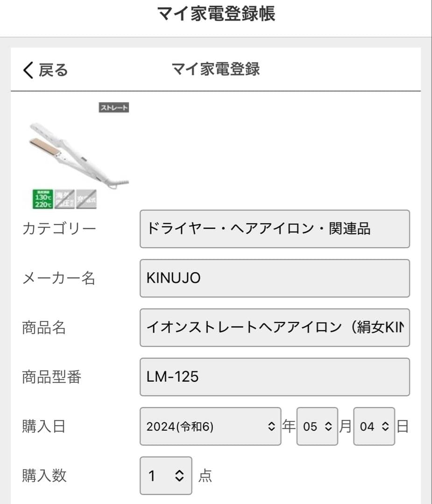Open the purchase day 04 dropdown
This screenshot has width=432, height=504.
(x=374, y=427)
